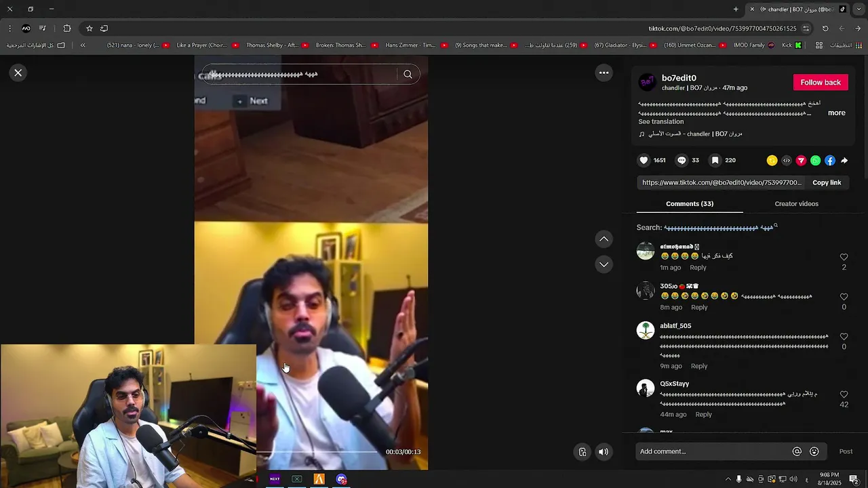Save video with bookmark icon
The height and width of the screenshot is (488, 868).
click(x=715, y=161)
